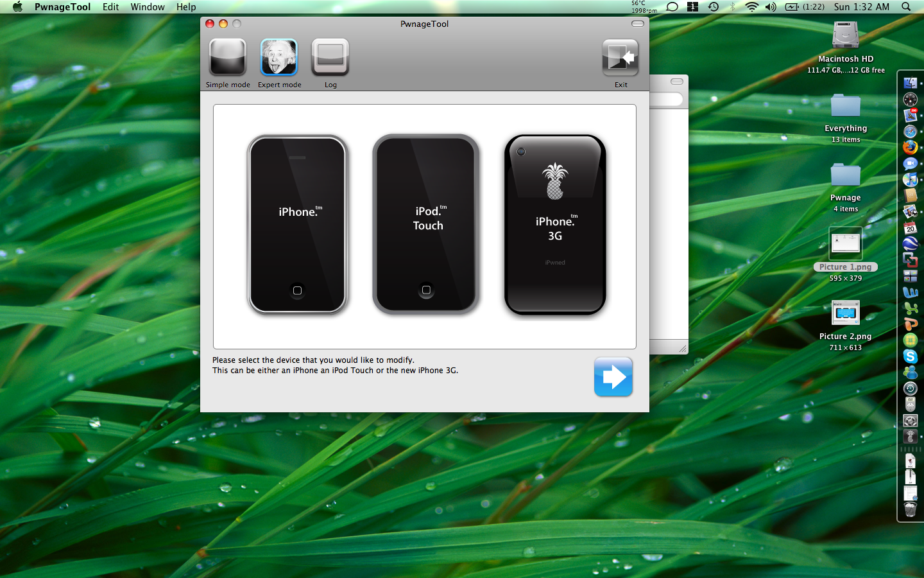
Task: Open iCal from the dock
Action: tap(911, 227)
